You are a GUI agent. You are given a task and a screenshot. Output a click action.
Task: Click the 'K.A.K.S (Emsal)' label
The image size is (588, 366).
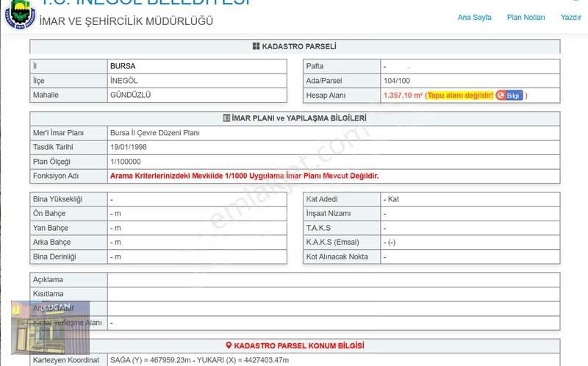[332, 243]
